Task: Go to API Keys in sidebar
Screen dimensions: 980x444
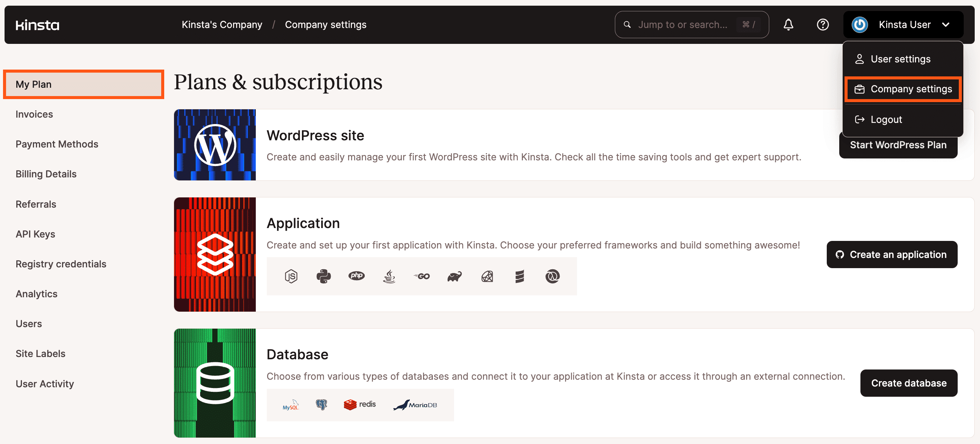Action: (36, 234)
